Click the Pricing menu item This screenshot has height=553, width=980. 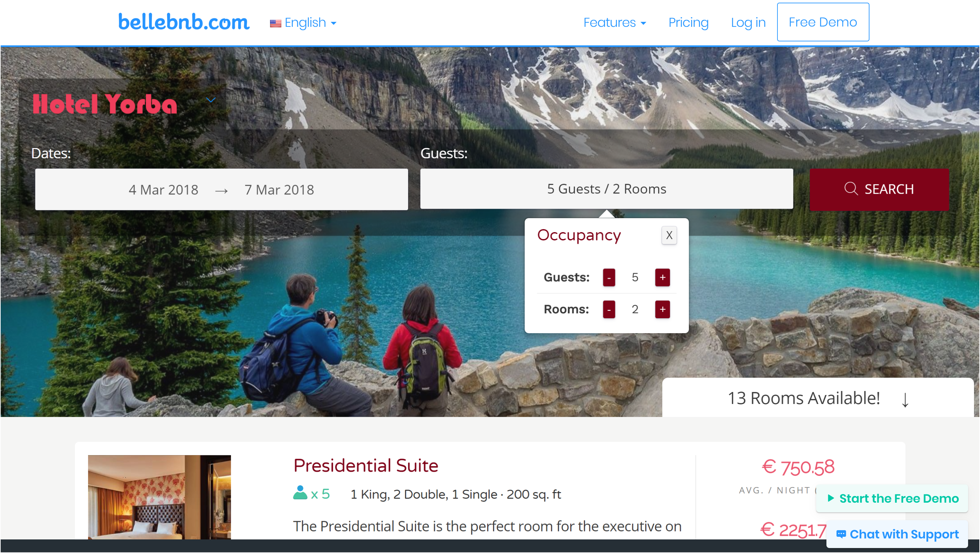tap(689, 22)
